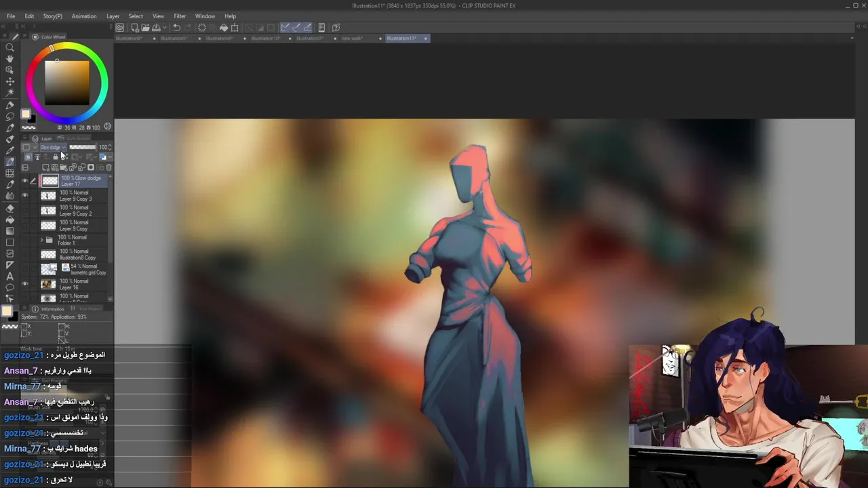
Task: Show the Layer 9 Copy layer
Action: click(x=25, y=226)
